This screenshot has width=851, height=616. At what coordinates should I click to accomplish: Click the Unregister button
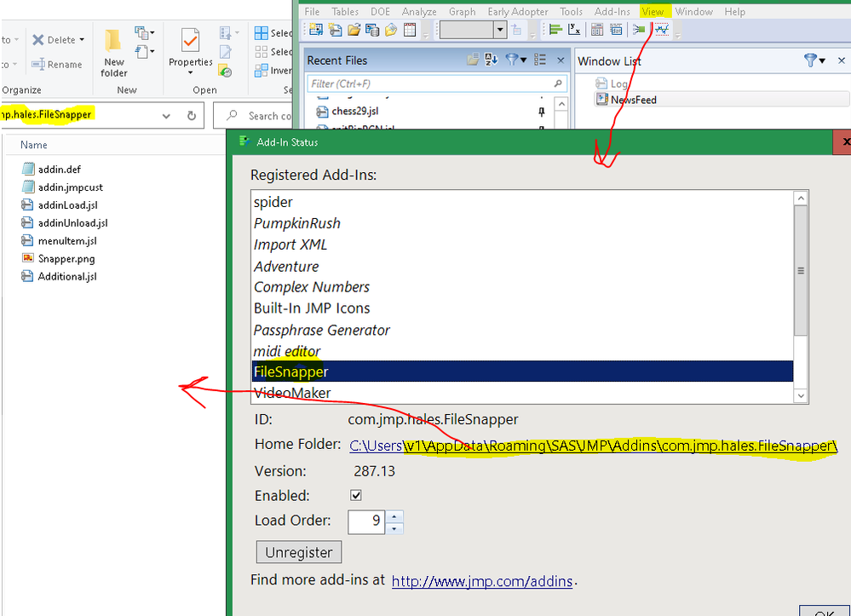point(298,552)
